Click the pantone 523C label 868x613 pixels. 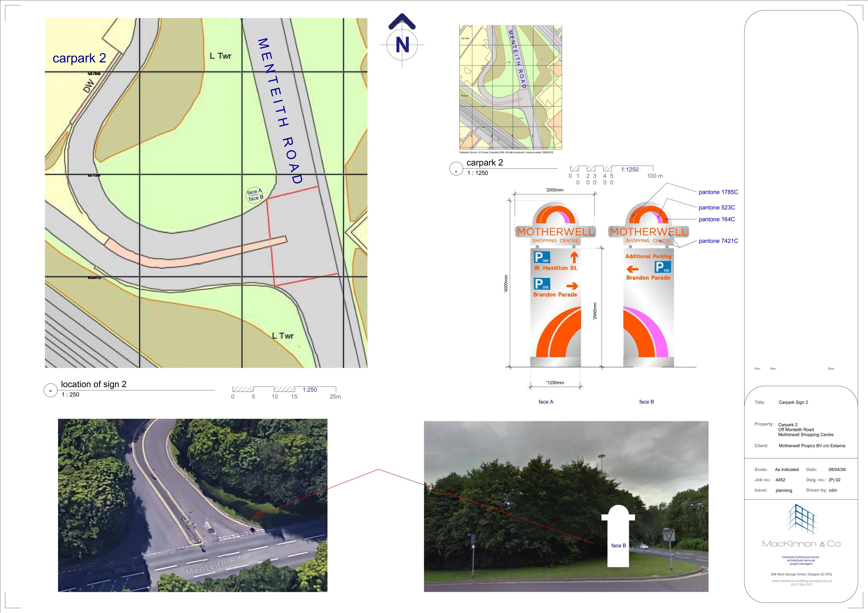tap(717, 207)
